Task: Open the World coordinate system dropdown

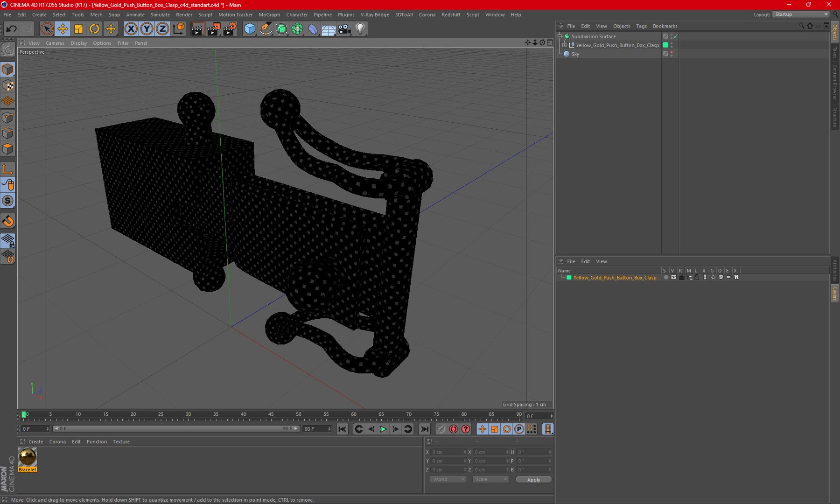Action: click(x=448, y=479)
